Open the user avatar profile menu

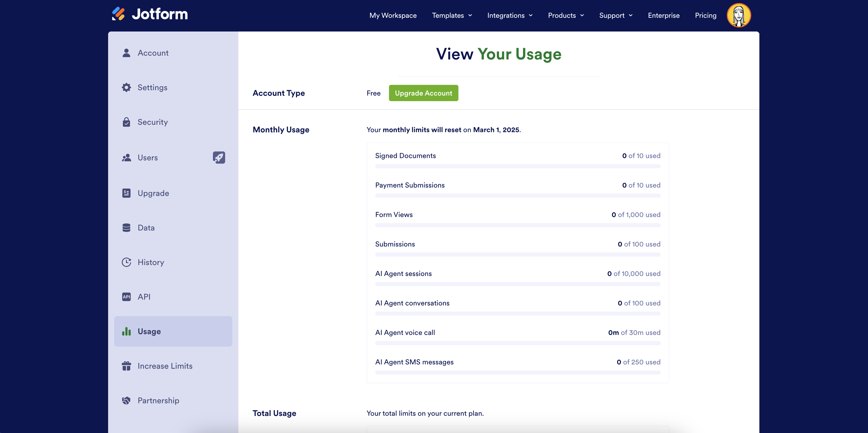739,16
